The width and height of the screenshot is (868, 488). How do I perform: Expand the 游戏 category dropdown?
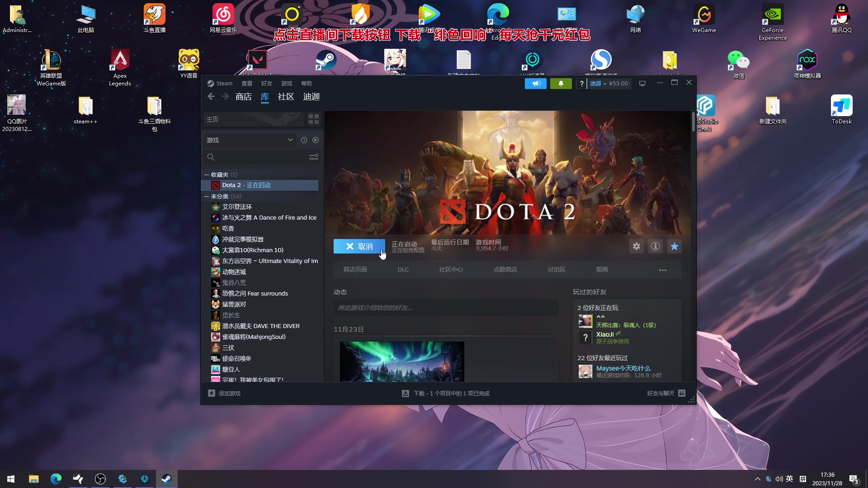tap(290, 140)
